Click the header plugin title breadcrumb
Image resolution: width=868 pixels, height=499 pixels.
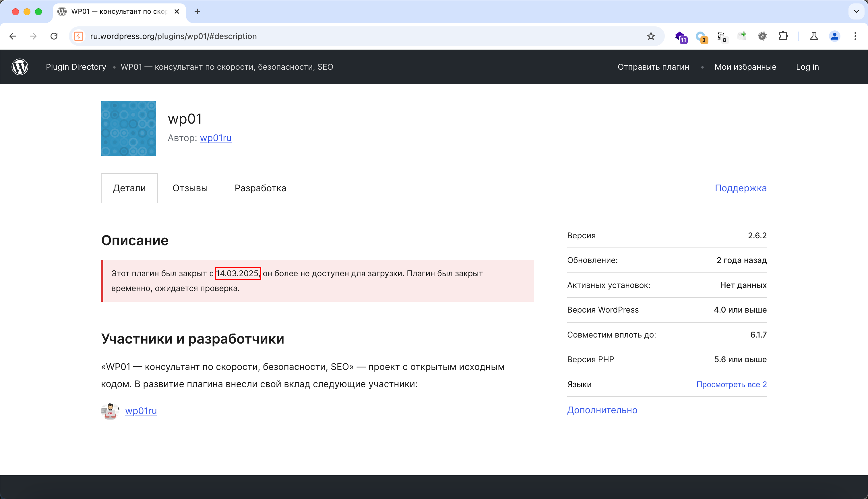227,67
